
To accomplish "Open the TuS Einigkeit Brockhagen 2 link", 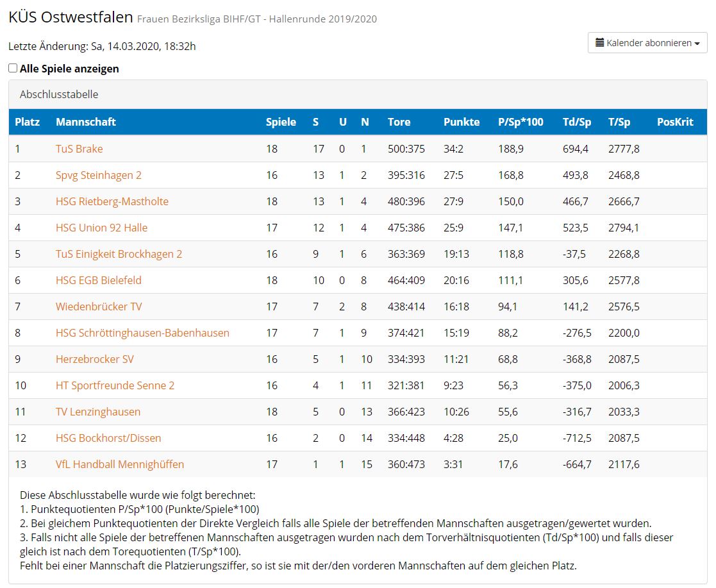I will click(119, 254).
